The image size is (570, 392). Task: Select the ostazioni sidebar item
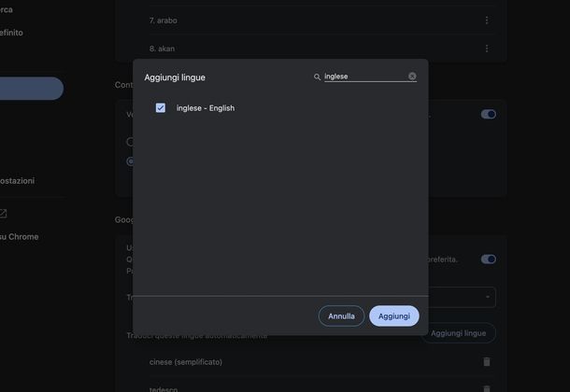click(17, 181)
